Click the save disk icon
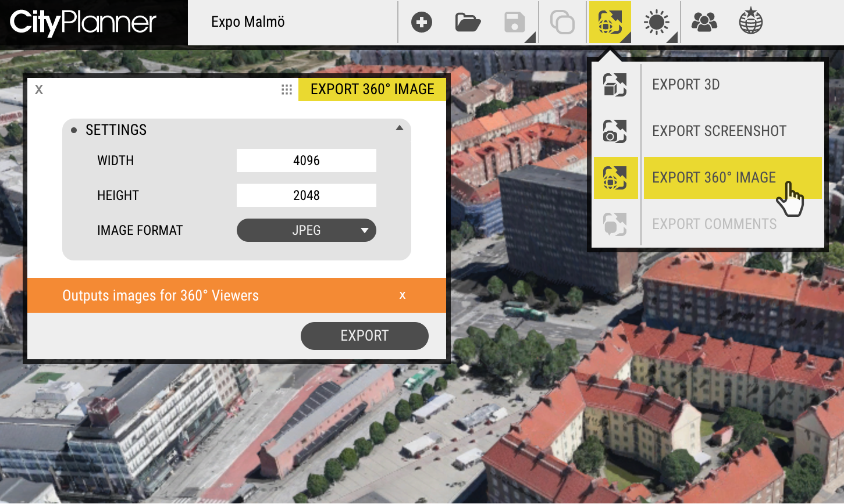This screenshot has width=844, height=504. 515,23
